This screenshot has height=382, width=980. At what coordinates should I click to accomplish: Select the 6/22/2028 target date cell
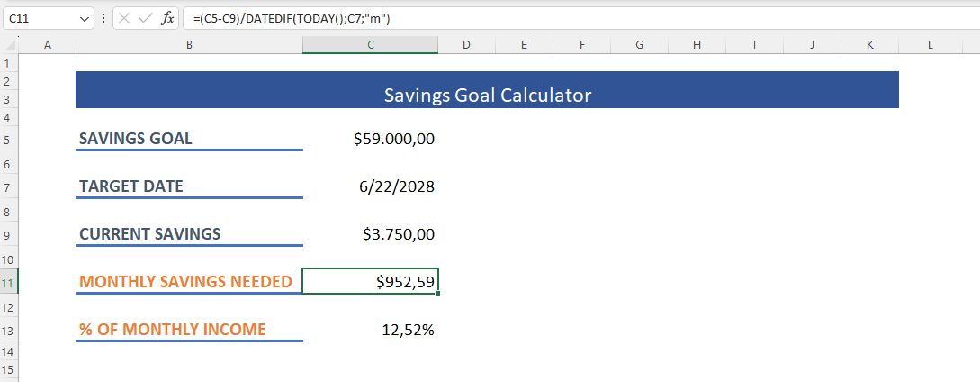(370, 186)
